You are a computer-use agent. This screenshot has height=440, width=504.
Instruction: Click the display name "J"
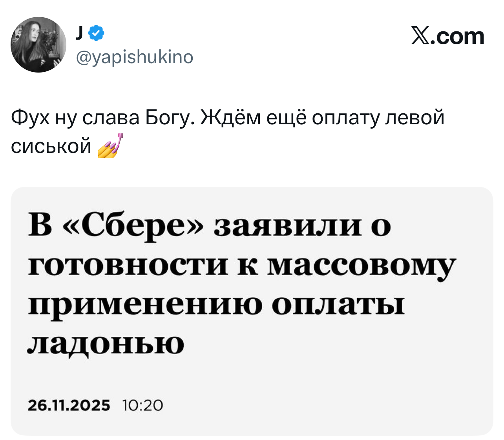(x=79, y=34)
